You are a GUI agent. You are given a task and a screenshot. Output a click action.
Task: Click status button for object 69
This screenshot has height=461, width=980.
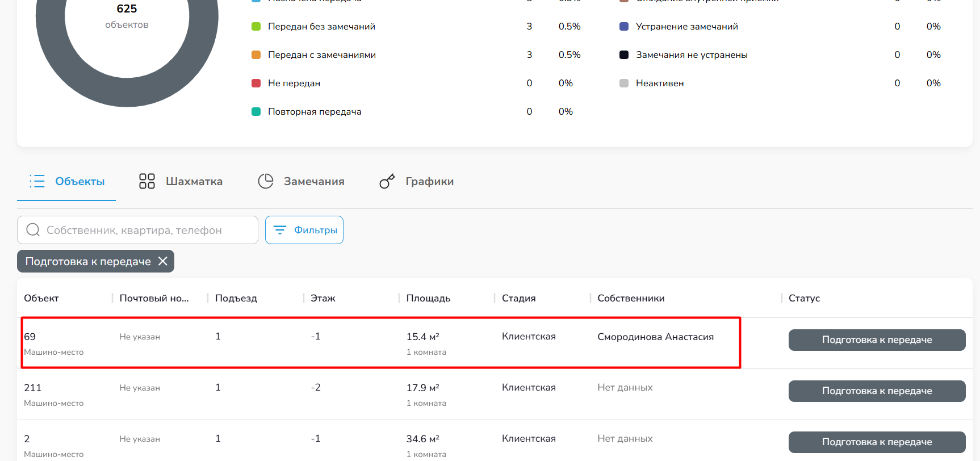877,340
